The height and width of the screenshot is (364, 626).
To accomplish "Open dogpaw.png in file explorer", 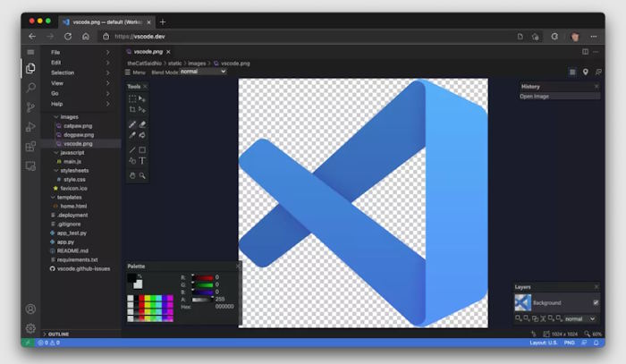I will tap(79, 135).
